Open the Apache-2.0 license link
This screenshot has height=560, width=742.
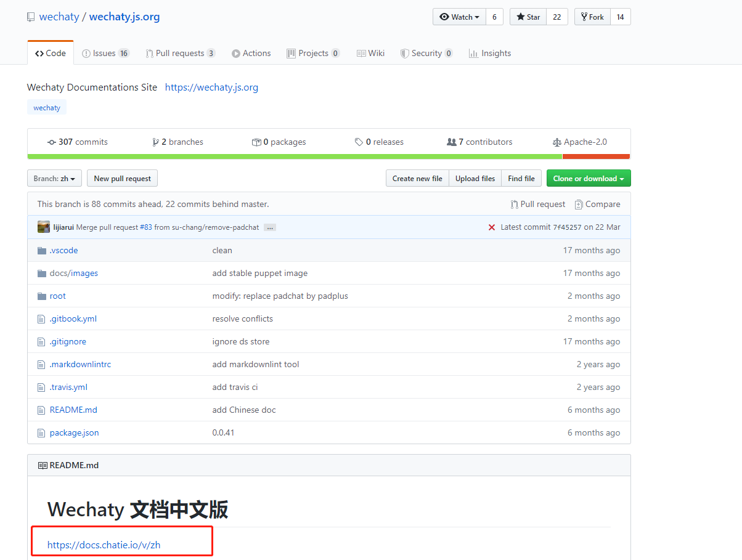pos(580,142)
